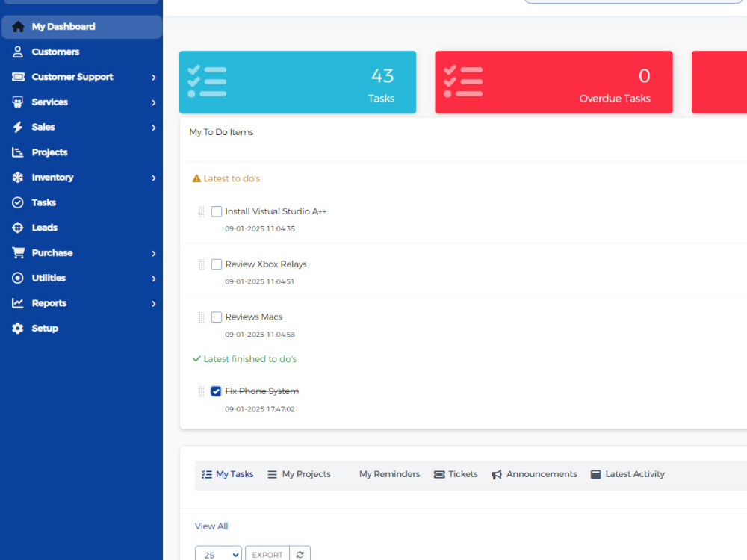Screen dimensions: 747x560
Task: Click the Install Vistual Studio A++ text
Action: click(276, 211)
